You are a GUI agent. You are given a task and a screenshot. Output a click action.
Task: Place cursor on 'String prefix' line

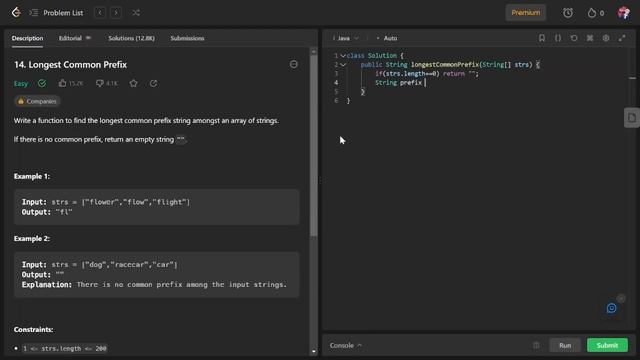(398, 83)
